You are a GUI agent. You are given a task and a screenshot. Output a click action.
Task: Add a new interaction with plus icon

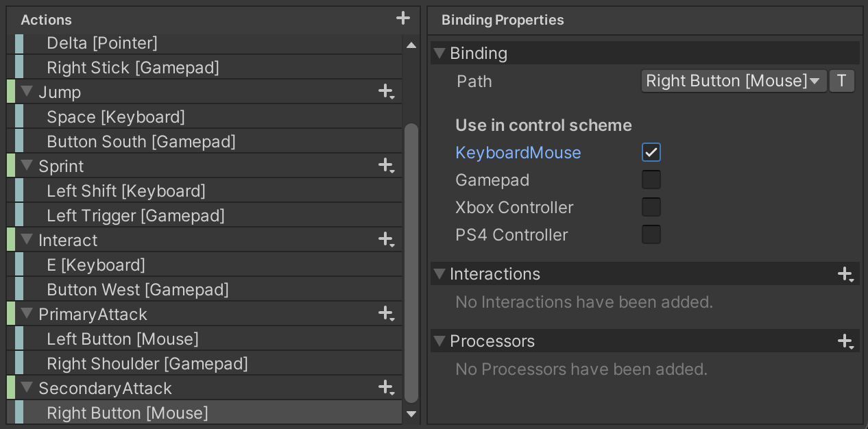845,274
